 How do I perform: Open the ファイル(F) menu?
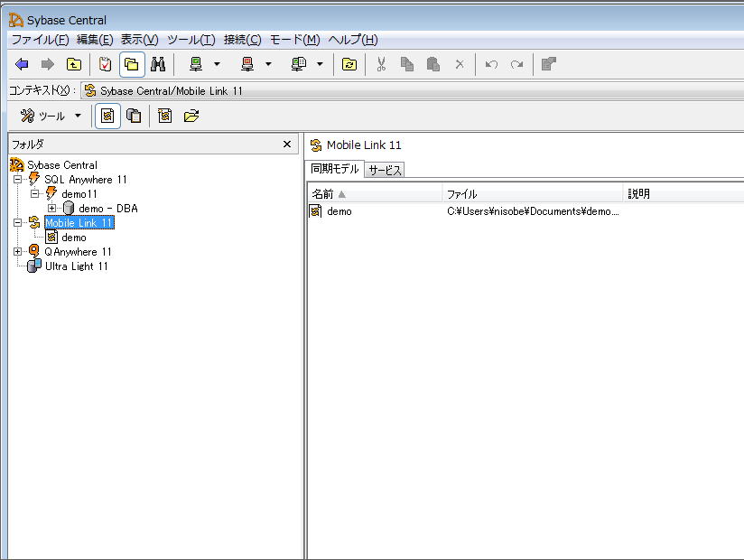point(40,40)
